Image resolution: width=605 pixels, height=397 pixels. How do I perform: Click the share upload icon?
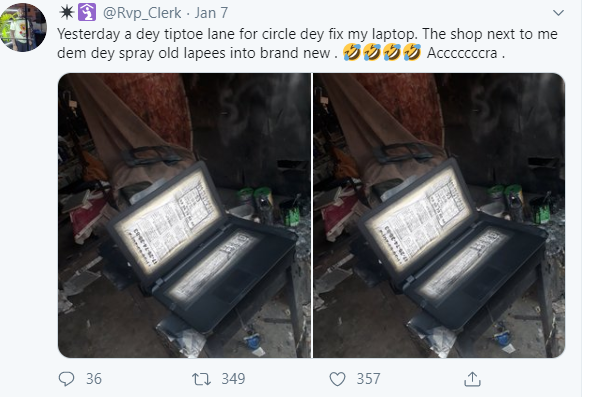click(x=472, y=379)
